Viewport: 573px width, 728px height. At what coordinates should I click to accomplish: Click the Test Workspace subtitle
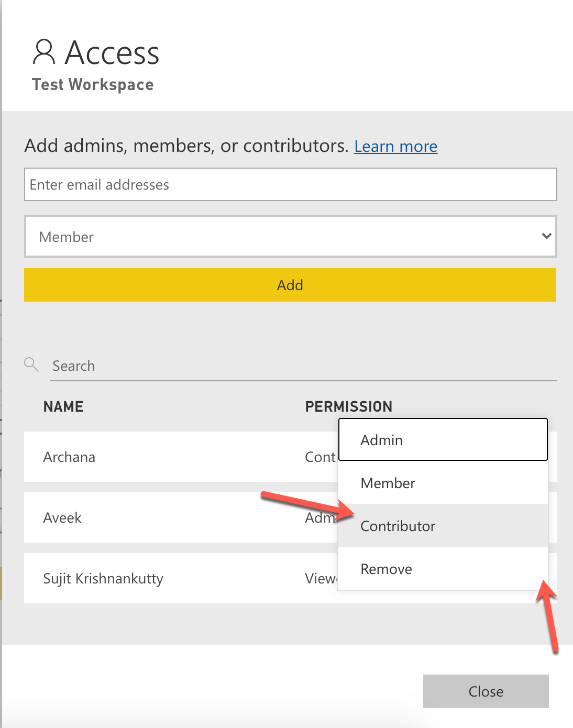(x=93, y=84)
